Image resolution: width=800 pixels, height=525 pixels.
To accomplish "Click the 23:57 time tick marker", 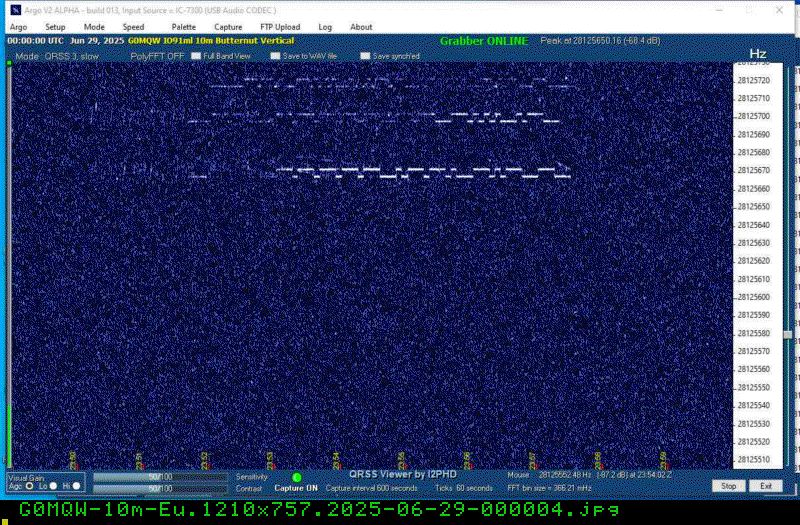I will [x=532, y=461].
